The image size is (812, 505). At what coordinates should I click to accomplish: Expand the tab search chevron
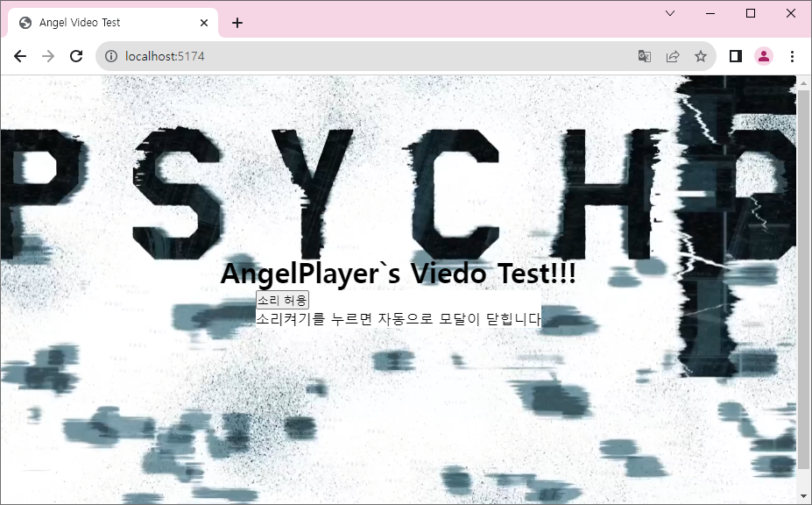tap(670, 13)
